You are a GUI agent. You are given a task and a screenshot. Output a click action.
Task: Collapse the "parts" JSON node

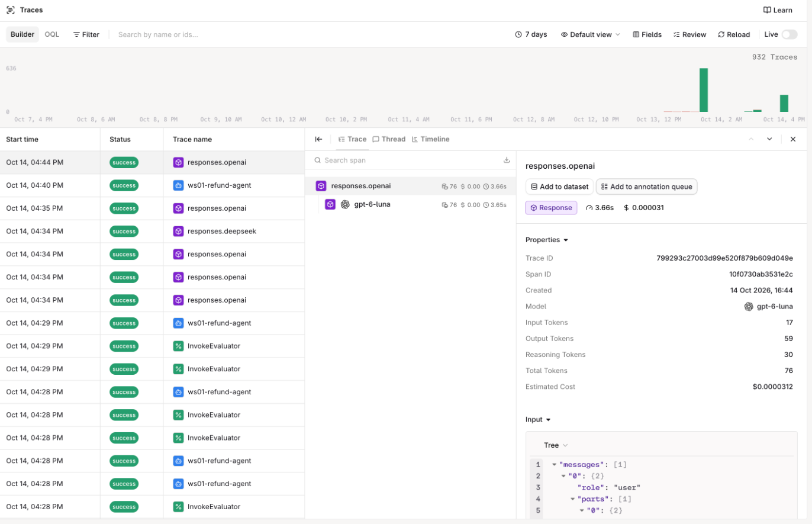point(573,499)
